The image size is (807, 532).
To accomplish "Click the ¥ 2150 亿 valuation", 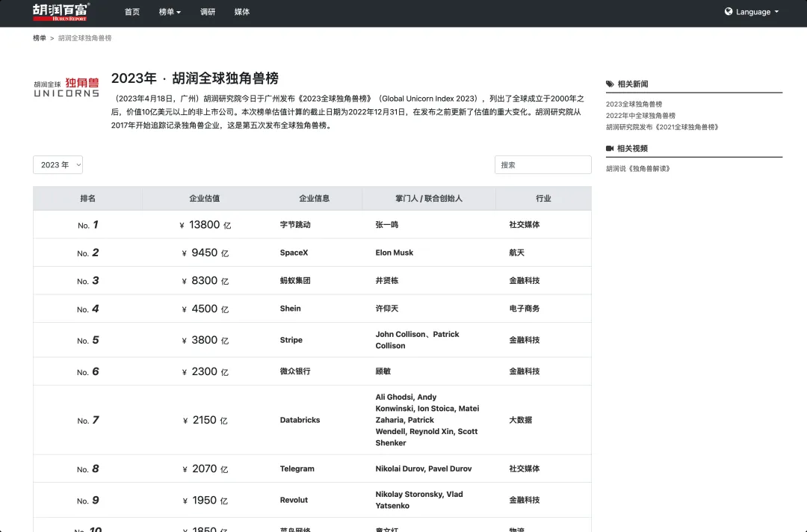I will 205,420.
